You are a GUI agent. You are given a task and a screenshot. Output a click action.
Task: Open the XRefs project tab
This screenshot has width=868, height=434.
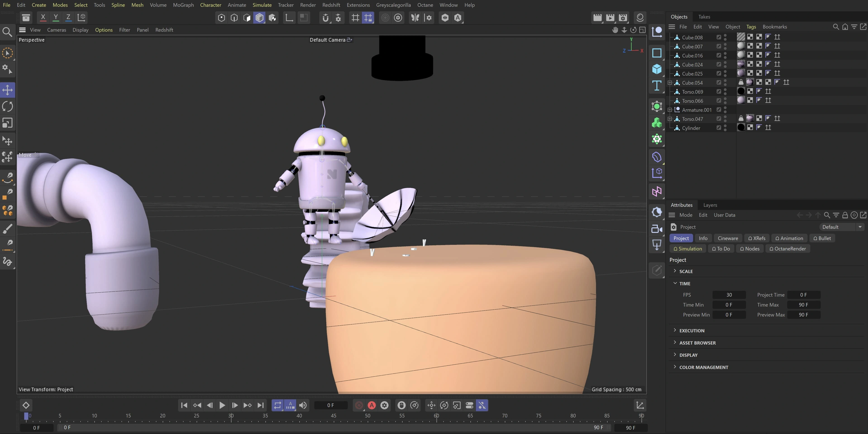[756, 238]
